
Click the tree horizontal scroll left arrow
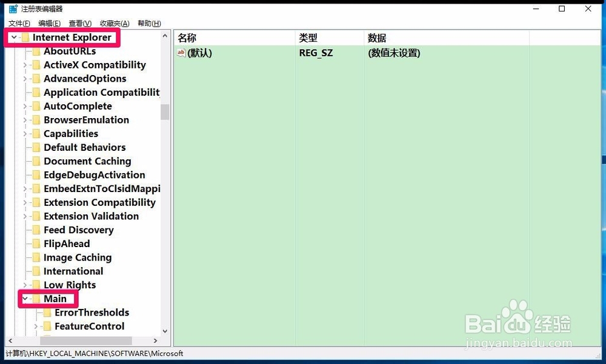tap(10, 341)
